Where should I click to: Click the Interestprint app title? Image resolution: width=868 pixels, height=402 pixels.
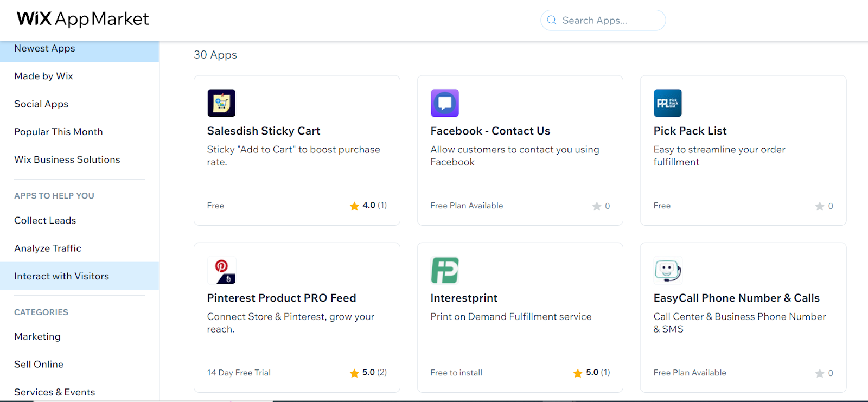pyautogui.click(x=463, y=298)
